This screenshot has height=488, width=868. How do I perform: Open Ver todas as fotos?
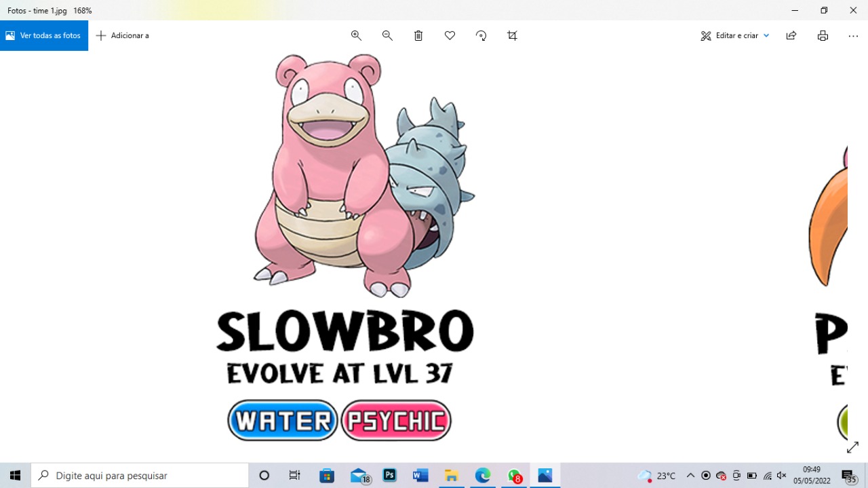(44, 35)
